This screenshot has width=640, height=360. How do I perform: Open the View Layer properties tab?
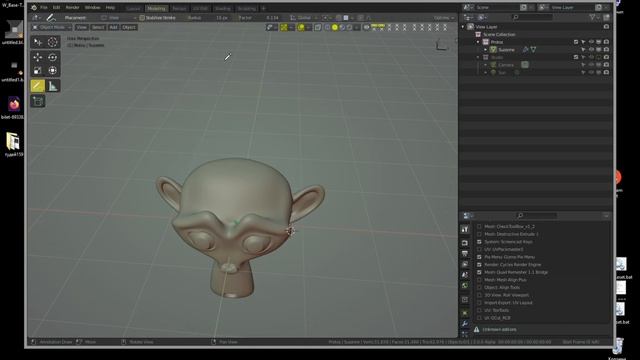(x=465, y=264)
